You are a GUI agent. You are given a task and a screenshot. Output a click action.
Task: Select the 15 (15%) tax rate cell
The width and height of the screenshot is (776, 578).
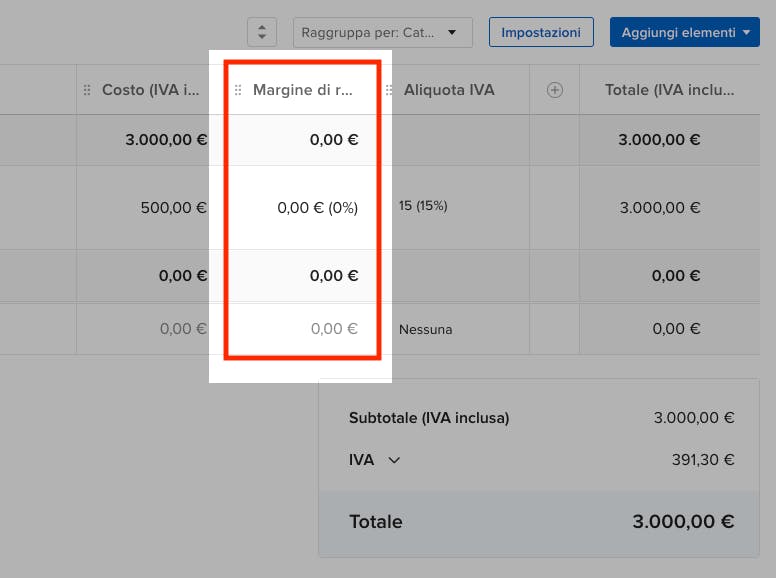[x=423, y=206]
